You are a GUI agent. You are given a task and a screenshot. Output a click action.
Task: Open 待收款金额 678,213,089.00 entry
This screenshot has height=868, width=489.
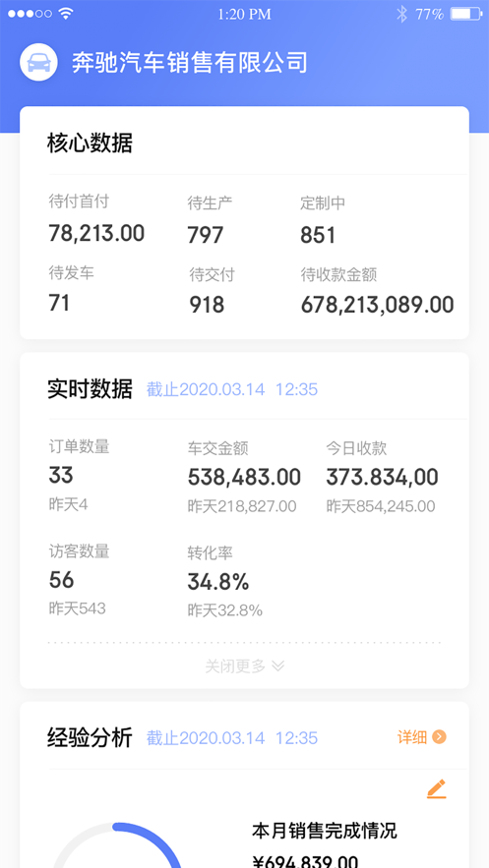(x=377, y=305)
